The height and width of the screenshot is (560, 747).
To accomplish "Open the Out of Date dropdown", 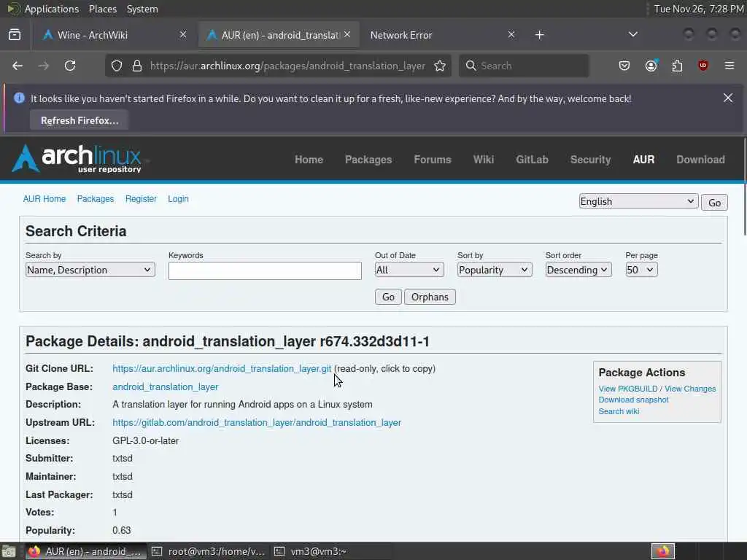I will coord(409,270).
